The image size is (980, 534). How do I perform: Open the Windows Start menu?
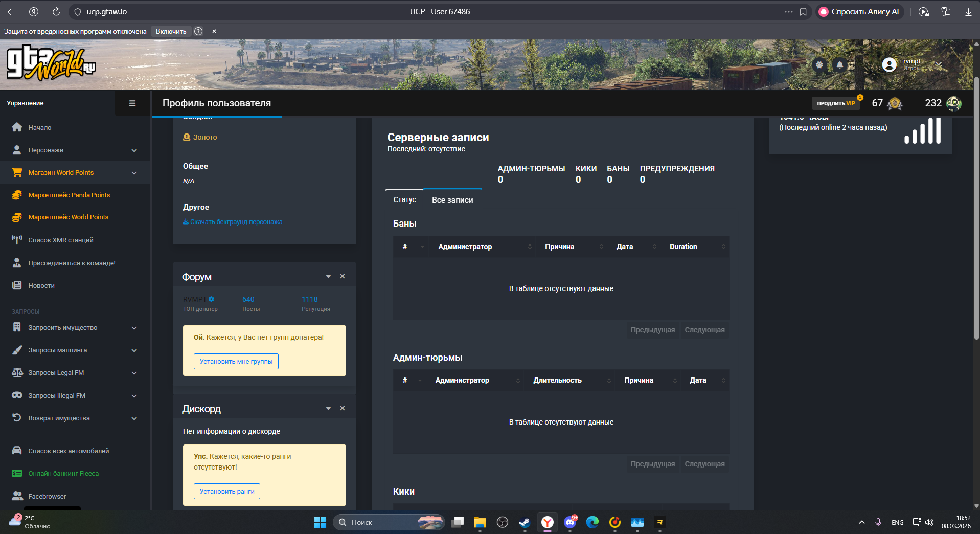[320, 522]
